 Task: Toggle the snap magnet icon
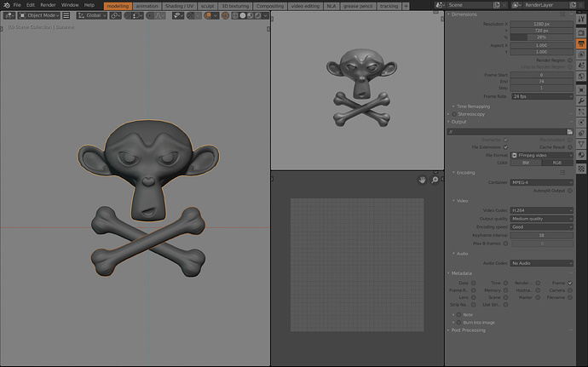point(128,15)
